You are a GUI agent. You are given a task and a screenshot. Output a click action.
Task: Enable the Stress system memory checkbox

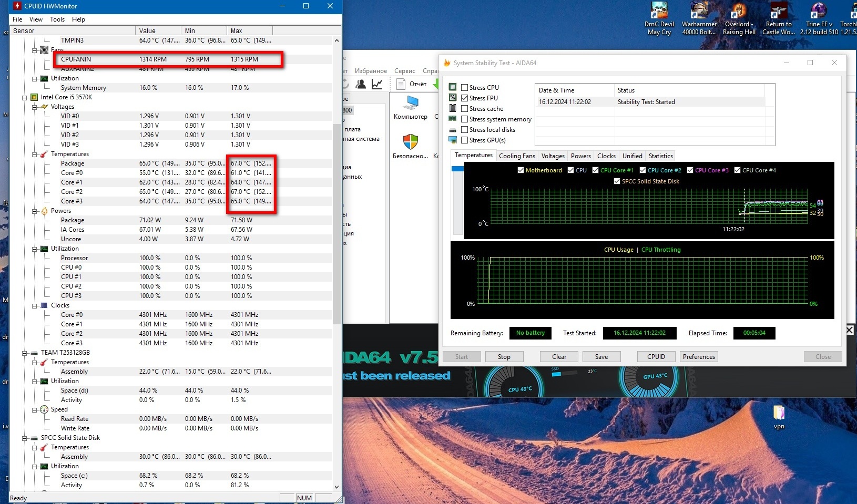click(x=464, y=119)
